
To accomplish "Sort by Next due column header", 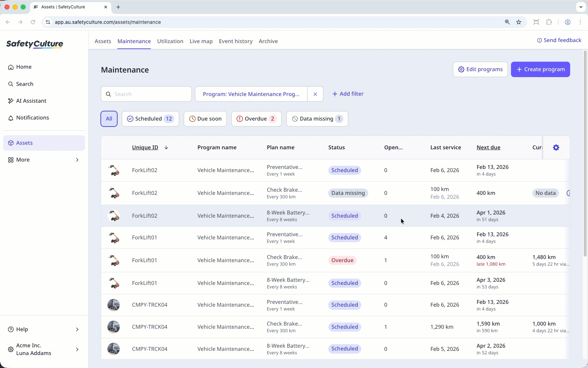I will tap(488, 148).
